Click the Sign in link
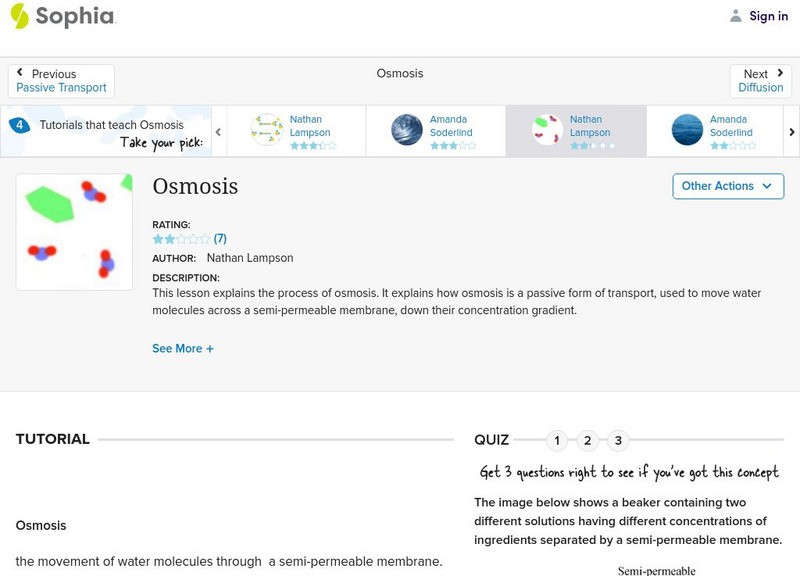Image resolution: width=800 pixels, height=576 pixels. pos(768,16)
